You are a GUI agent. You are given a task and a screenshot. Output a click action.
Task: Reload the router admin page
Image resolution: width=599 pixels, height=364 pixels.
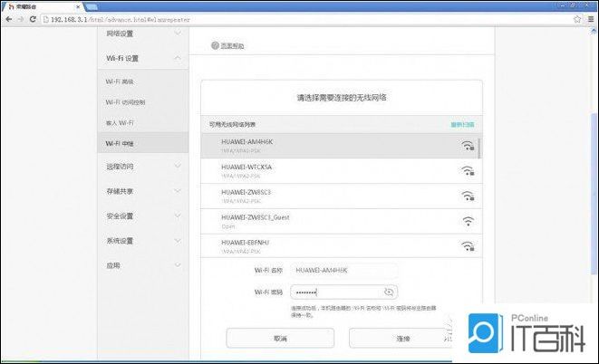33,19
